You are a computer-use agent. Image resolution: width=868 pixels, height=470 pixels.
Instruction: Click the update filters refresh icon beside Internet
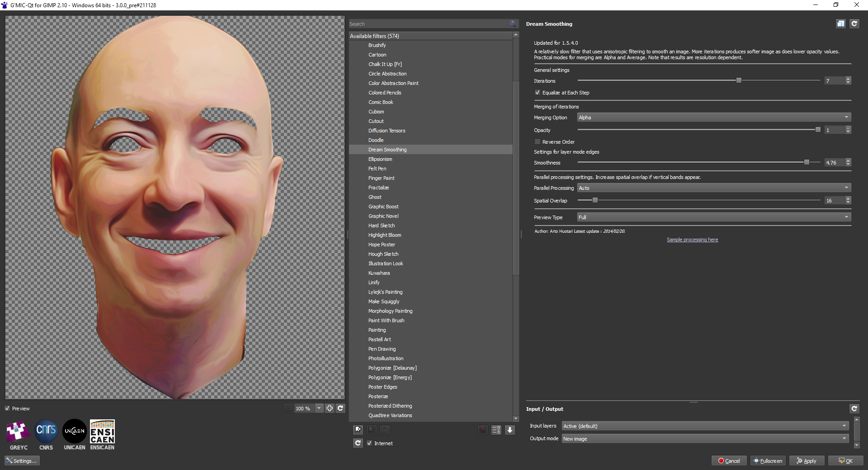click(x=358, y=443)
